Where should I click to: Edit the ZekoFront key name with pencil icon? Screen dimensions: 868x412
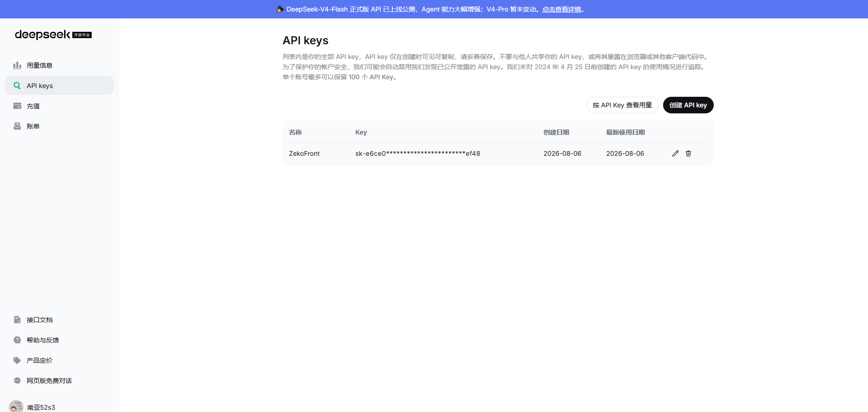pos(676,153)
